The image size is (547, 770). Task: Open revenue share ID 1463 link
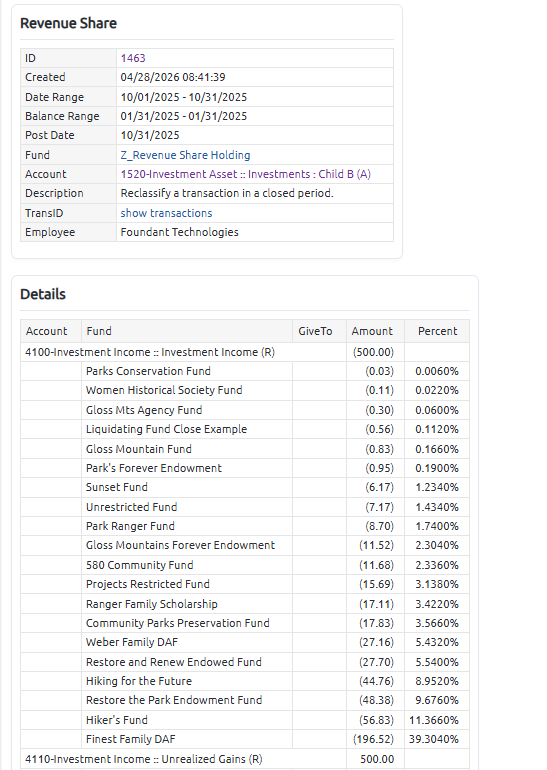tap(133, 58)
